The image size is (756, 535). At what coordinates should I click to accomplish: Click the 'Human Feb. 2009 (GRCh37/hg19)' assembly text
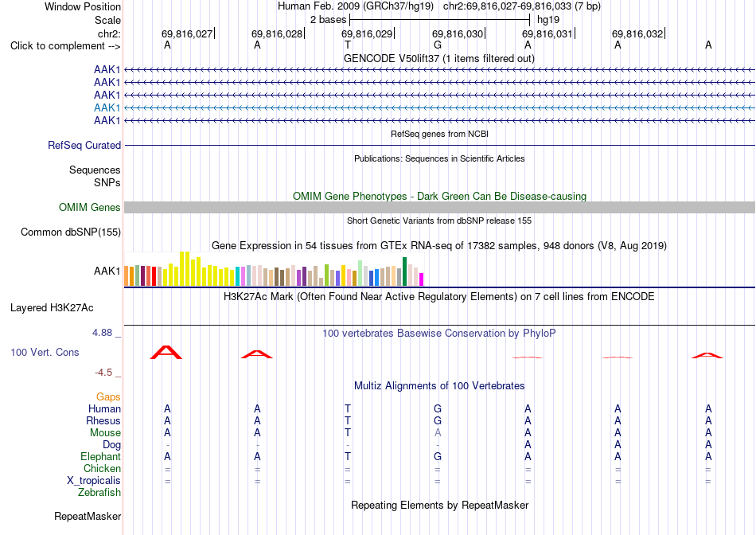[x=356, y=6]
